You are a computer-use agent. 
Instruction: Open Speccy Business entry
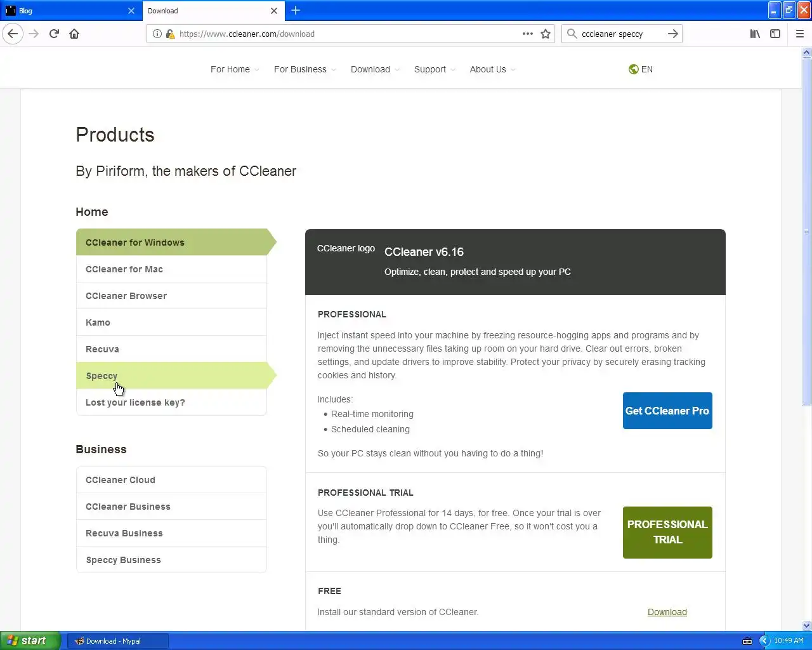171,560
